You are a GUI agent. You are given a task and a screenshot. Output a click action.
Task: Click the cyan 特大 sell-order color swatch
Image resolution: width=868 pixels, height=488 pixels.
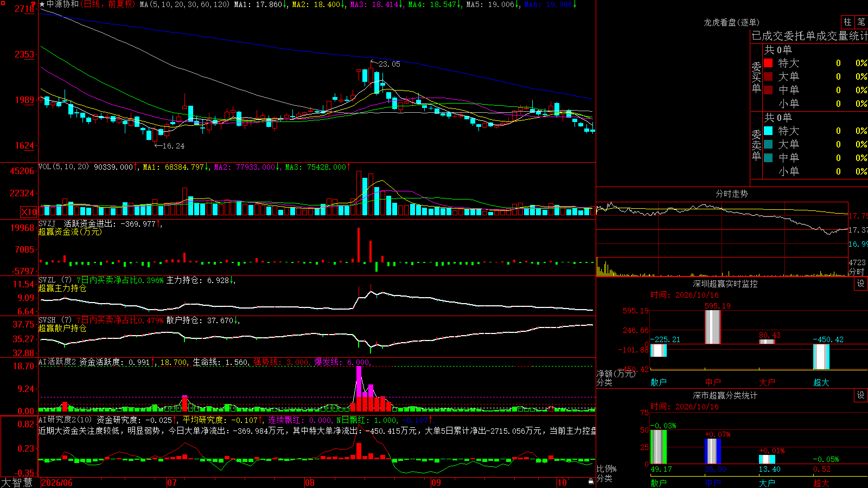768,131
